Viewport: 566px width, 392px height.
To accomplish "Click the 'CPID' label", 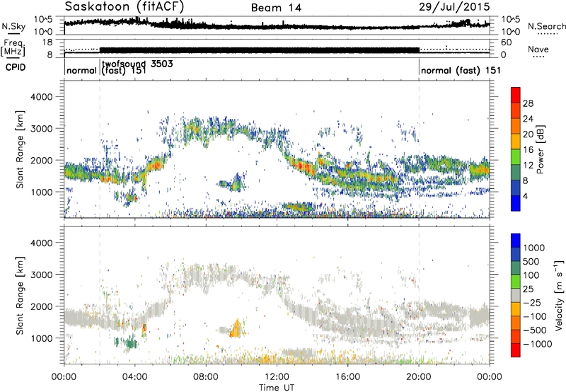I will click(x=16, y=67).
